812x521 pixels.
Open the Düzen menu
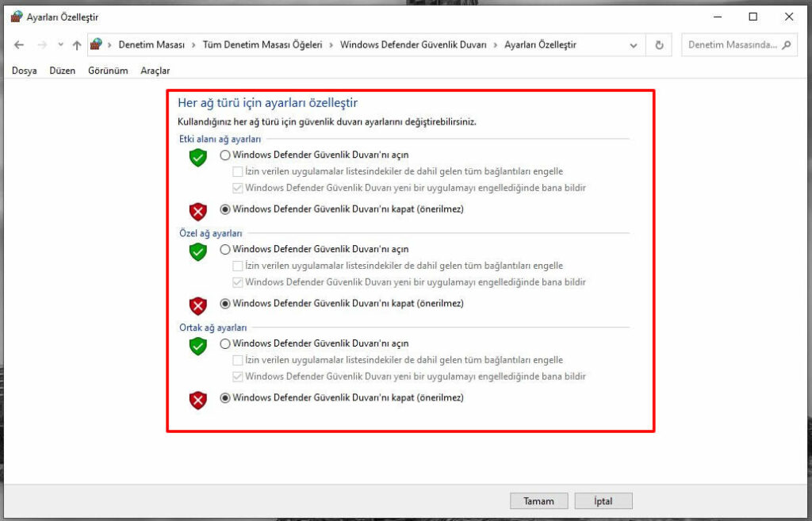coord(62,71)
